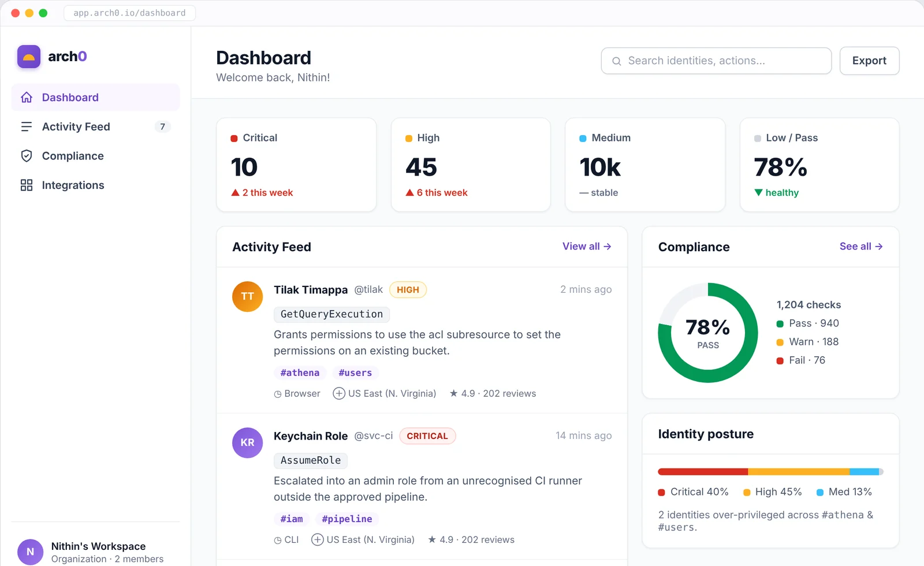The width and height of the screenshot is (924, 566).
Task: Click the Activity Feed list icon
Action: tap(27, 126)
